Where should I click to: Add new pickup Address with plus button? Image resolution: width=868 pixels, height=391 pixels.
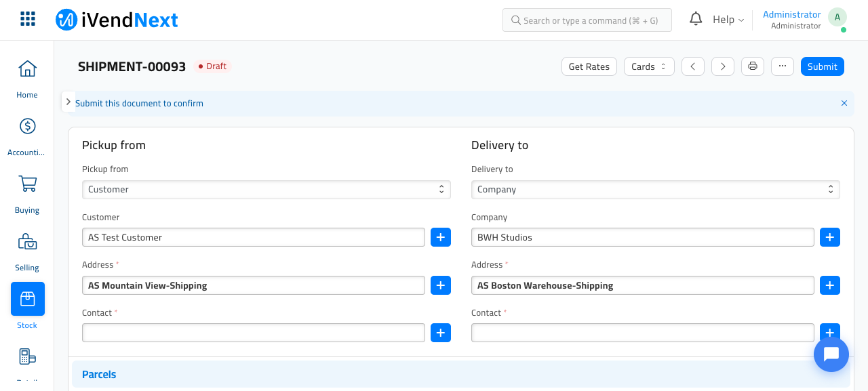[441, 285]
